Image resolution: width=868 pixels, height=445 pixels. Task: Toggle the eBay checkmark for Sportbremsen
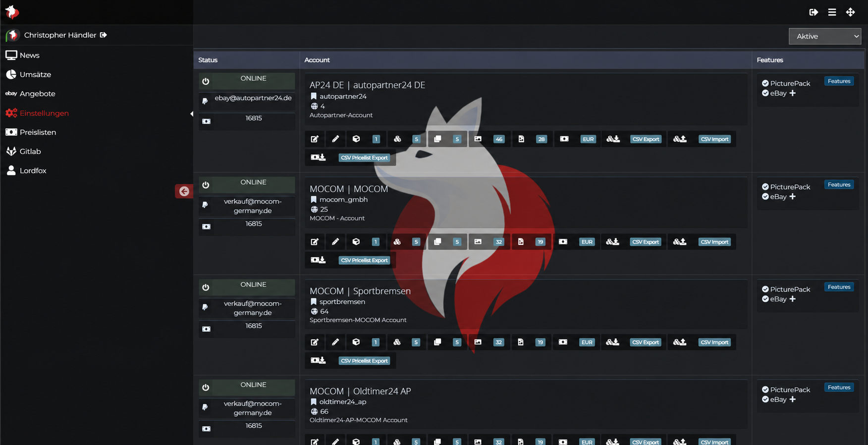(x=765, y=299)
